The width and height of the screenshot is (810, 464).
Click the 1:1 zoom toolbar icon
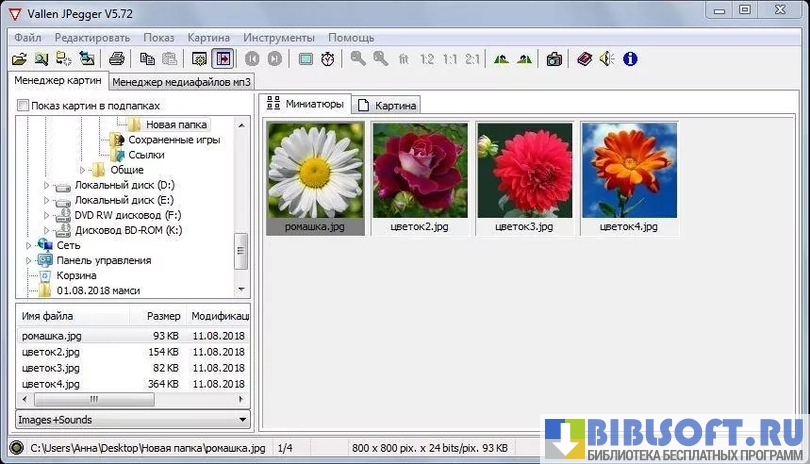point(450,59)
